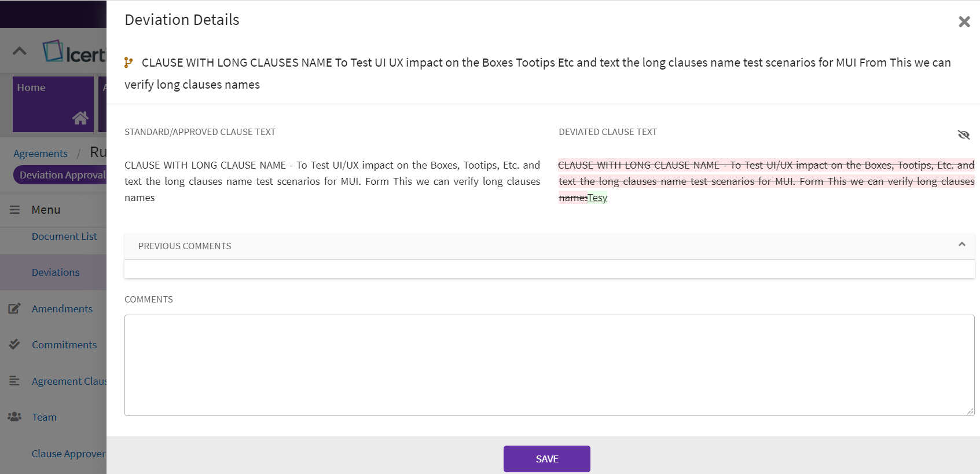Toggle deviated clause text tracking visibility
Image resolution: width=980 pixels, height=474 pixels.
963,135
